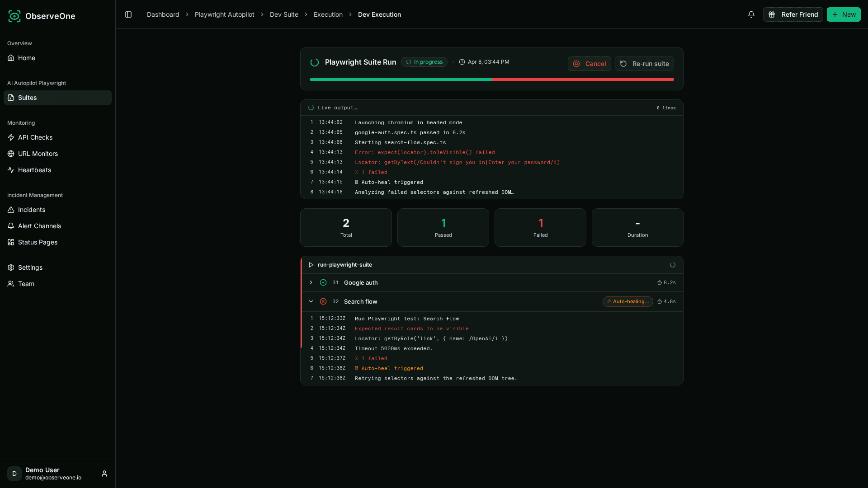Click the New button
The width and height of the screenshot is (868, 488).
[844, 14]
